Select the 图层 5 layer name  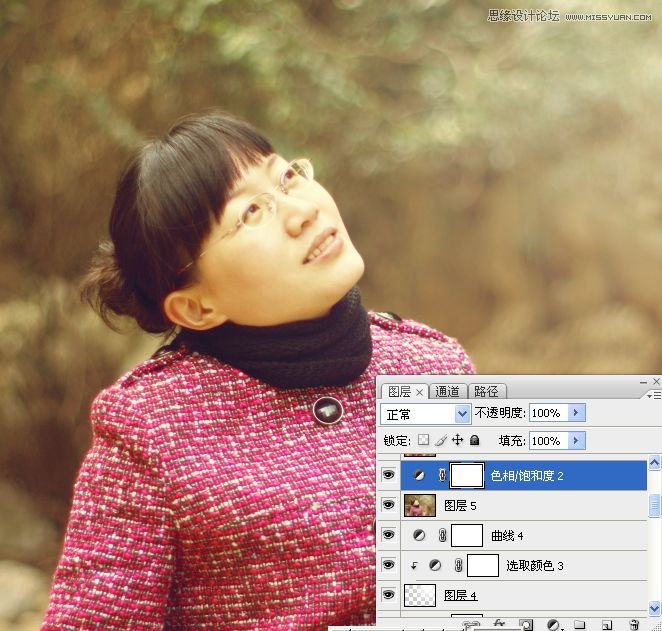[460, 506]
